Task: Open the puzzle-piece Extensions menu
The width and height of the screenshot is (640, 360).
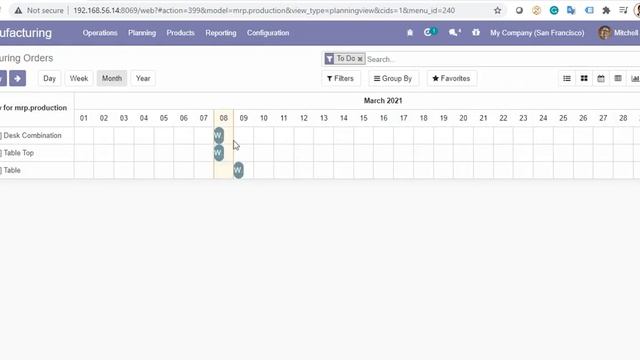Action: coord(606,11)
